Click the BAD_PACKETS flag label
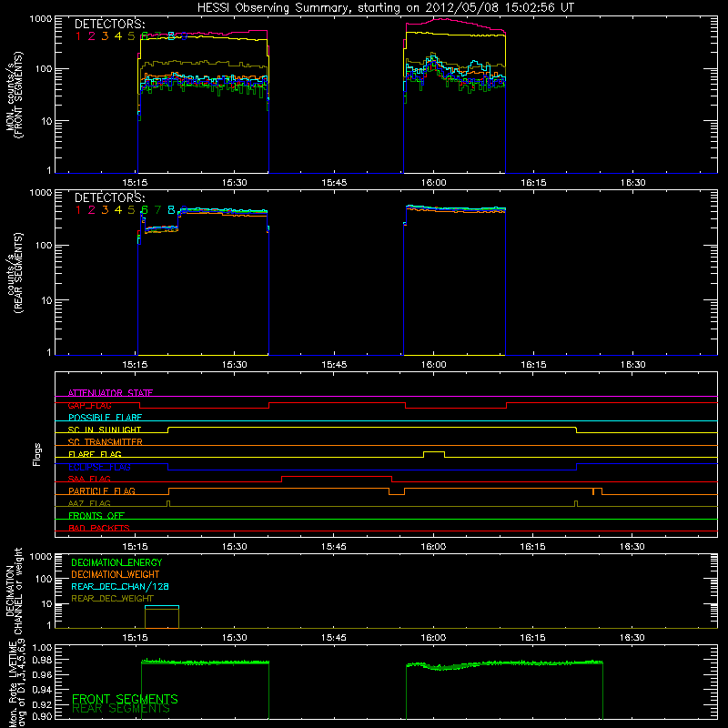 pos(99,528)
